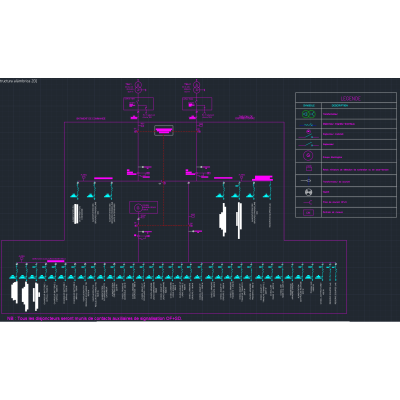Select the relay box symbol in the legend
Viewport: 400px width, 400px height.
point(309,168)
